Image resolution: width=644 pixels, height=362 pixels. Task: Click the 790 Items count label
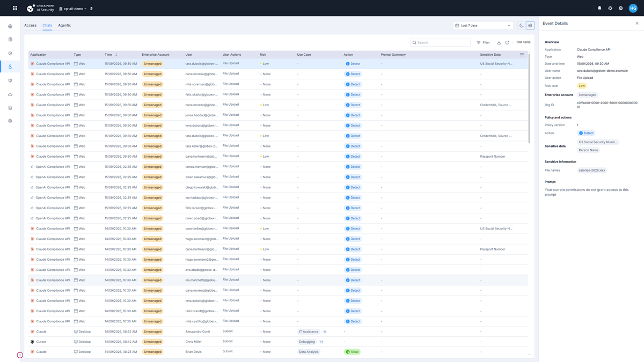(523, 42)
